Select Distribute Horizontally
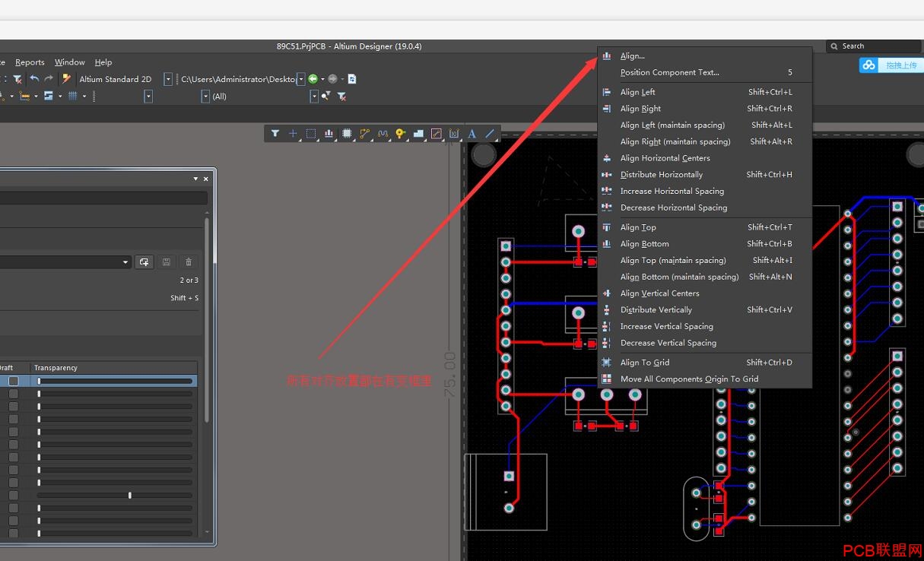Viewport: 924px width, 561px height. pos(705,175)
